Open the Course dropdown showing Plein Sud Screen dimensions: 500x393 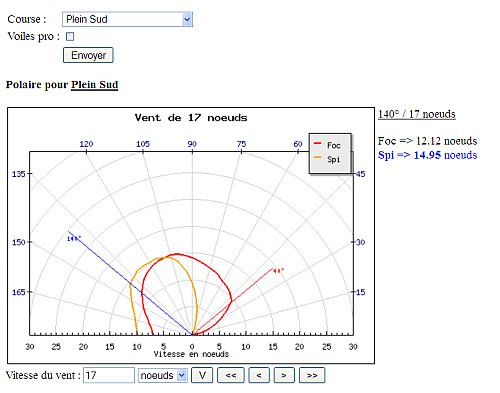(x=127, y=19)
